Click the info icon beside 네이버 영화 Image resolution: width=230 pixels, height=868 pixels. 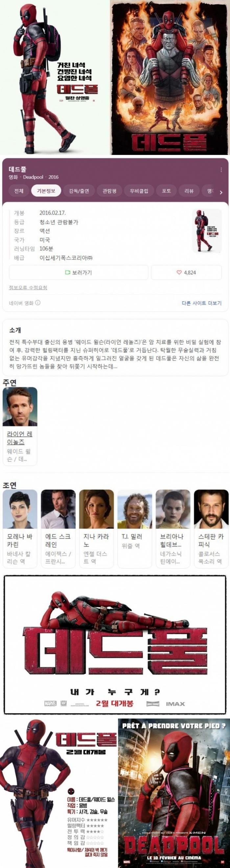point(38,303)
